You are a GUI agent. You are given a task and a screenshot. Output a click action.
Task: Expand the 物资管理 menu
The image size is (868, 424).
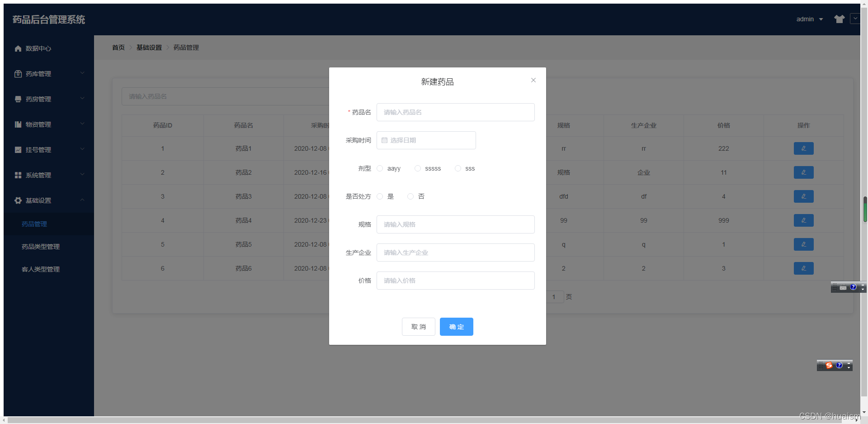(49, 124)
